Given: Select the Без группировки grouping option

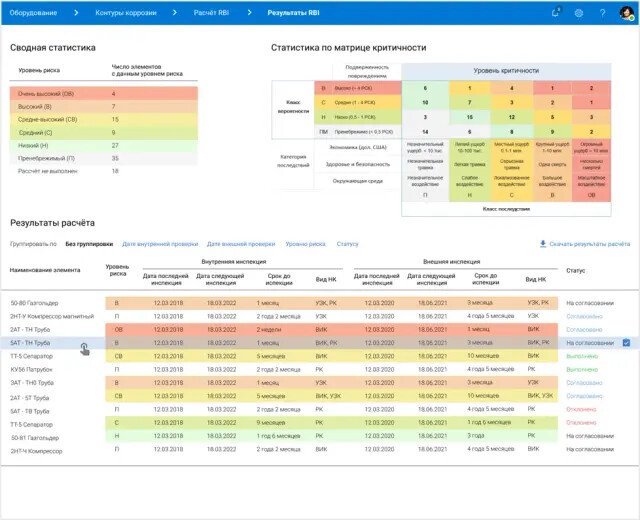Looking at the screenshot, I should tap(87, 243).
